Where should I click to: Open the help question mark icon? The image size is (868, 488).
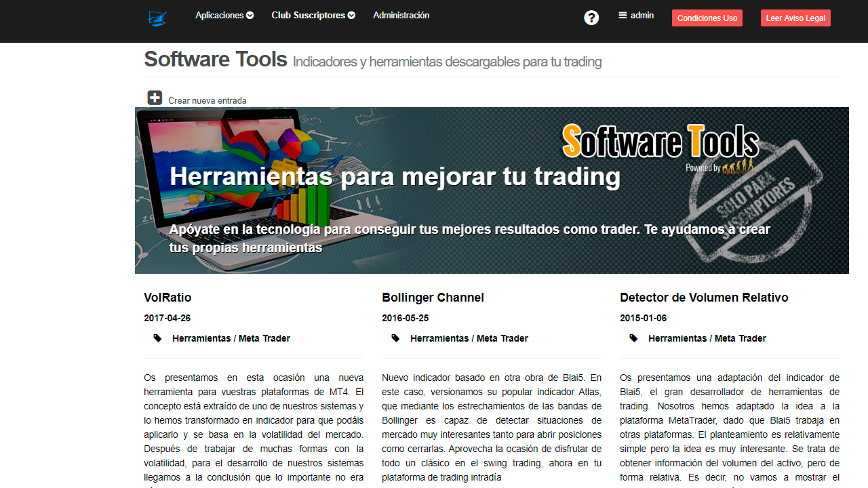[x=591, y=18]
